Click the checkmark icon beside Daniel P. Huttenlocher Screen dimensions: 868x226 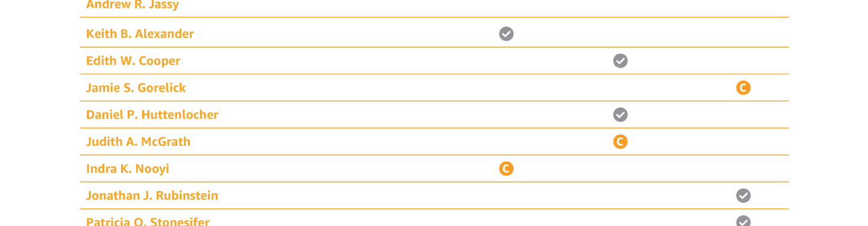pyautogui.click(x=620, y=115)
